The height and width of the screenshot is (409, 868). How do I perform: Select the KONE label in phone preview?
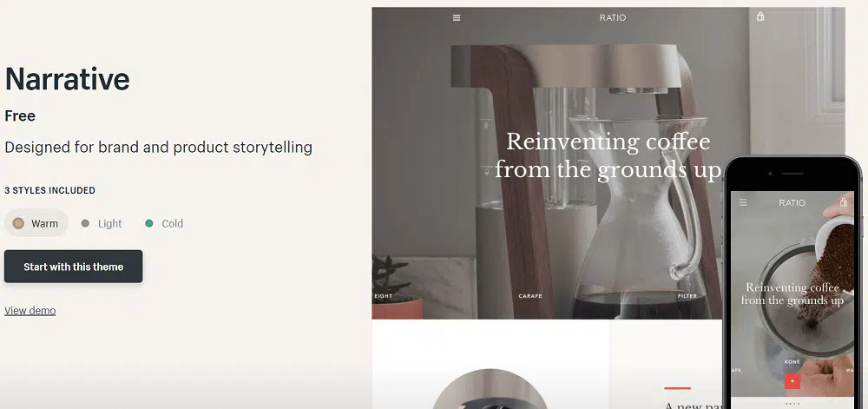point(792,362)
